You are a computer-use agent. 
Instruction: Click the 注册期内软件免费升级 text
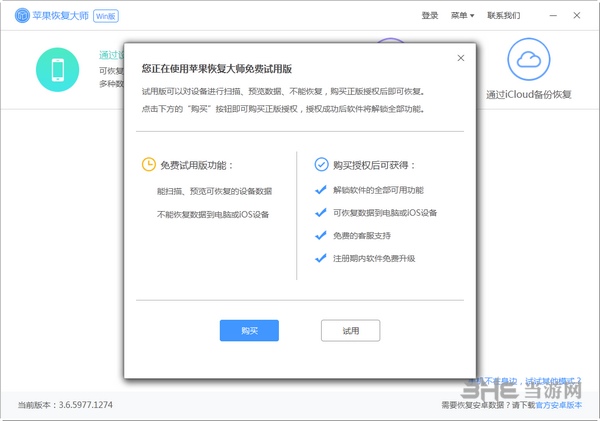tap(374, 259)
